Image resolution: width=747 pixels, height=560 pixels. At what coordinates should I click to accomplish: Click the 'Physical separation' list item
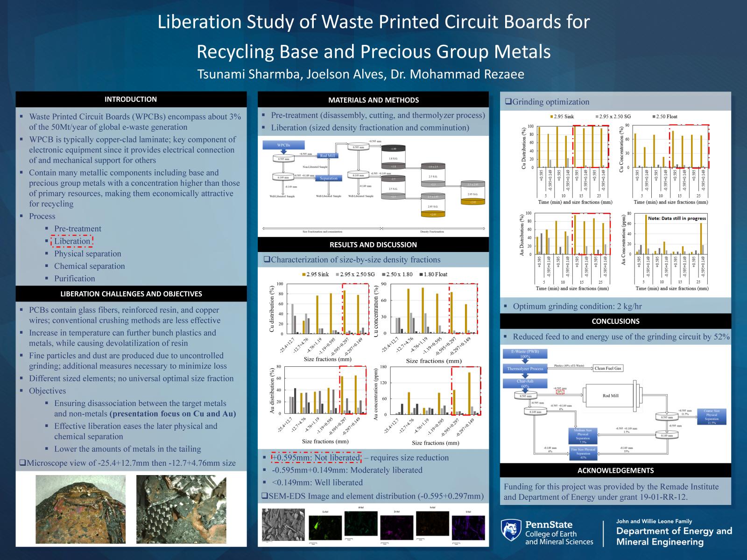pyautogui.click(x=87, y=254)
